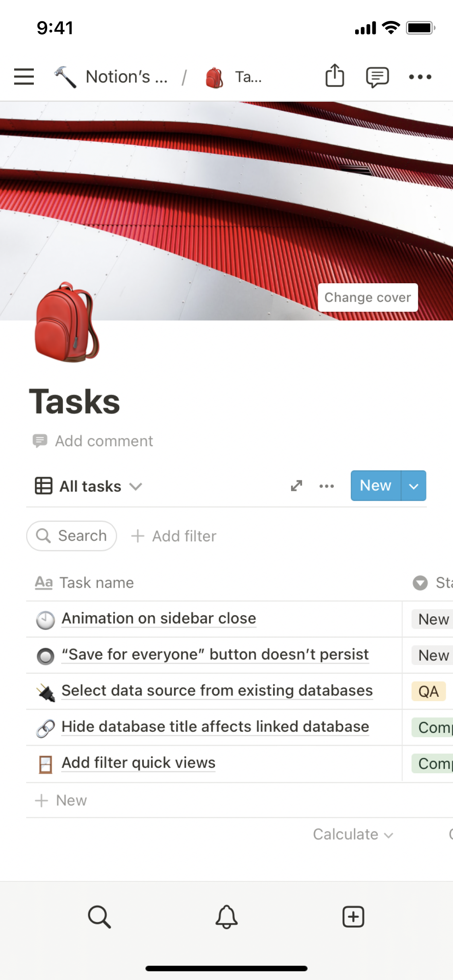
Task: Expand database to full screen
Action: tap(296, 486)
